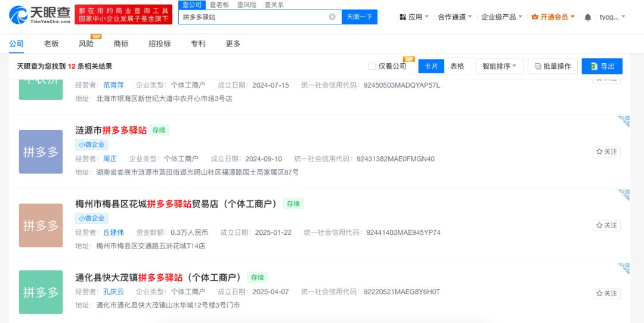
Task: Open the tycg... account dropdown
Action: tap(612, 17)
